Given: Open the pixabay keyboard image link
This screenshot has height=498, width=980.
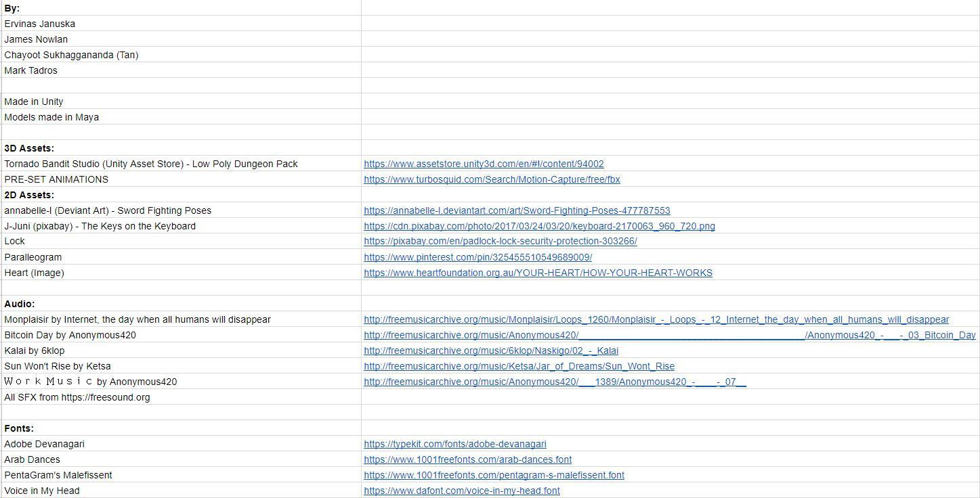Looking at the screenshot, I should point(539,226).
